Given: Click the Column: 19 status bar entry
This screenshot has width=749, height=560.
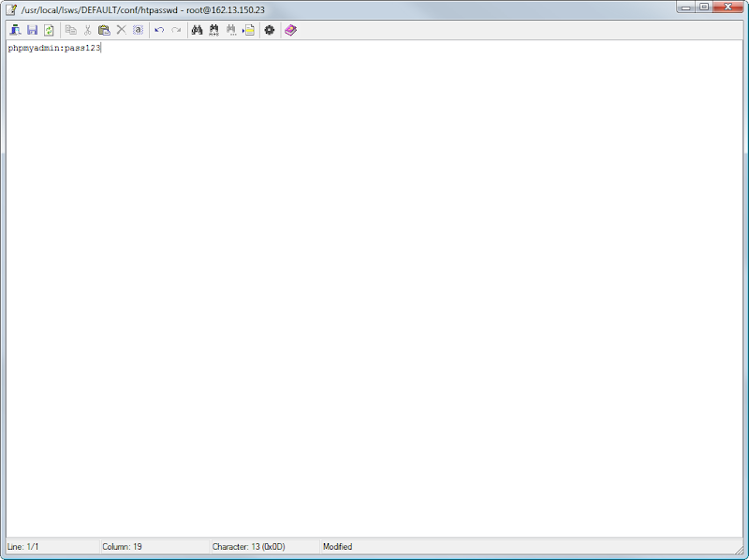Looking at the screenshot, I should pos(123,547).
